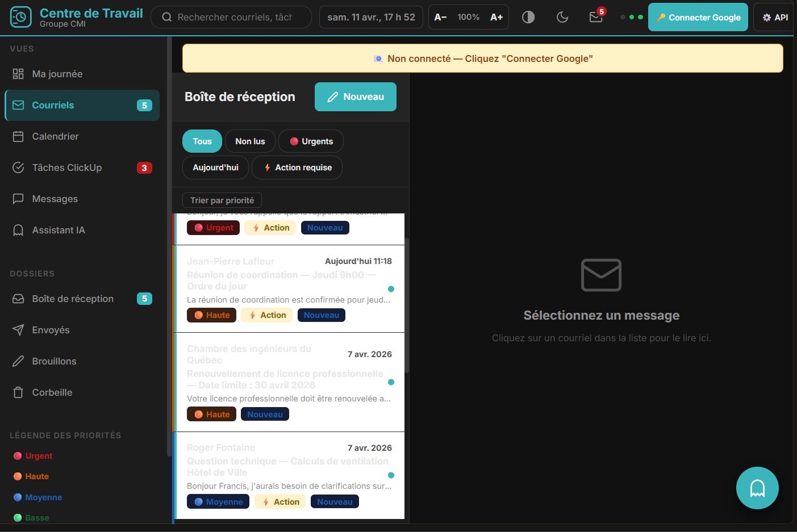Decrease font size with A− button
Image resolution: width=797 pixels, height=532 pixels.
pyautogui.click(x=440, y=17)
